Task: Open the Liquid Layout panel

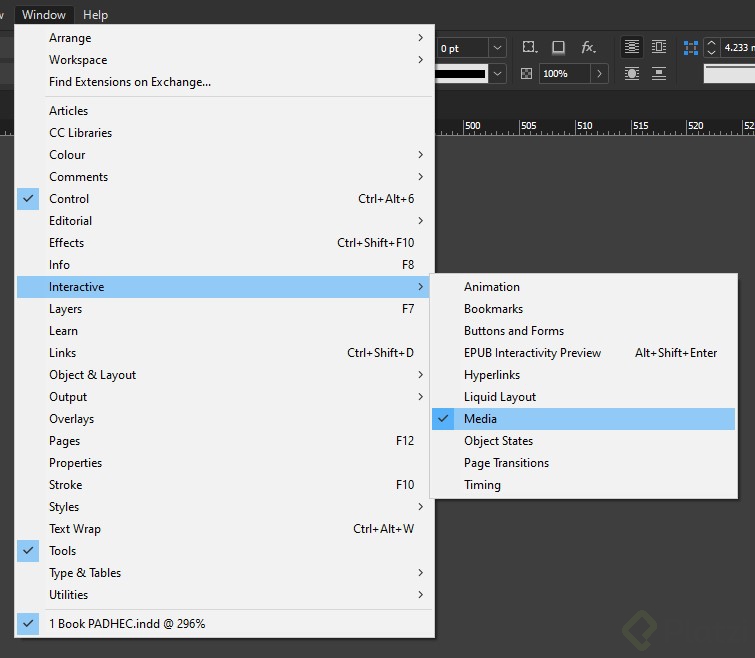Action: pos(584,397)
